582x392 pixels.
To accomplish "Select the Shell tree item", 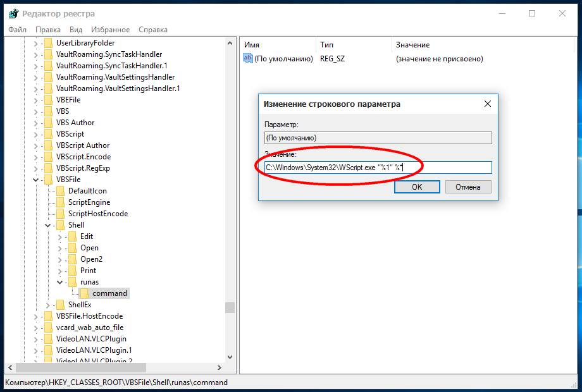I will [x=76, y=225].
